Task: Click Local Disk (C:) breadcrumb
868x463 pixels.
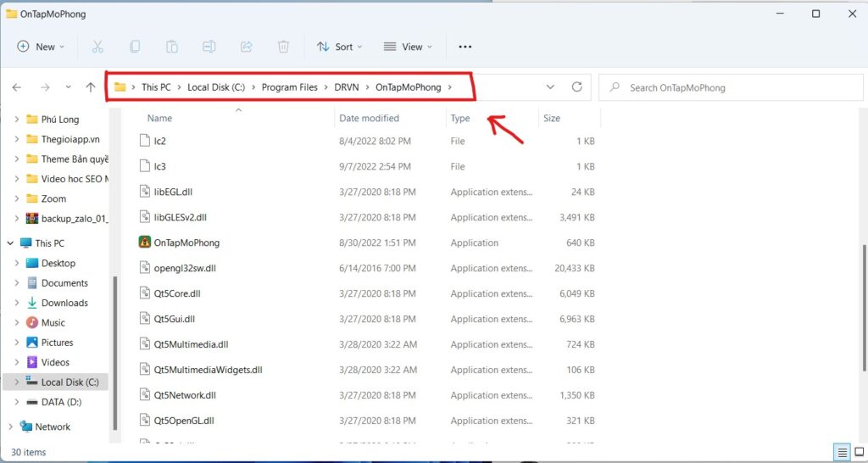Action: tap(216, 87)
